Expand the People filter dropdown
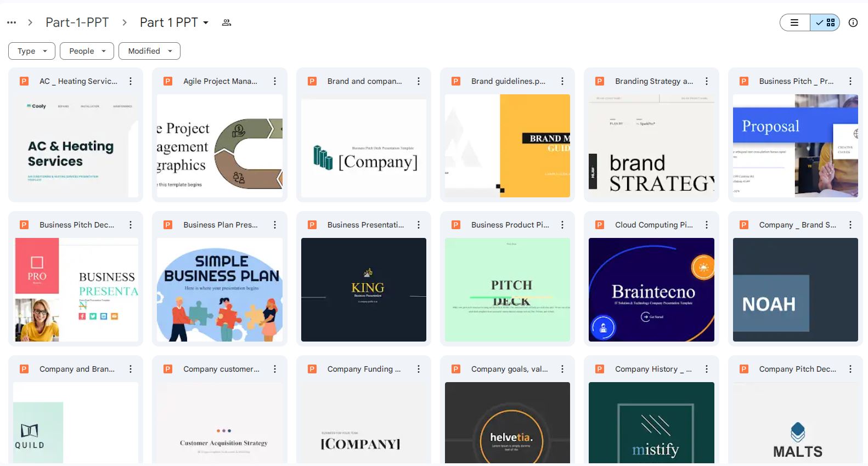This screenshot has width=868, height=466. [x=87, y=51]
